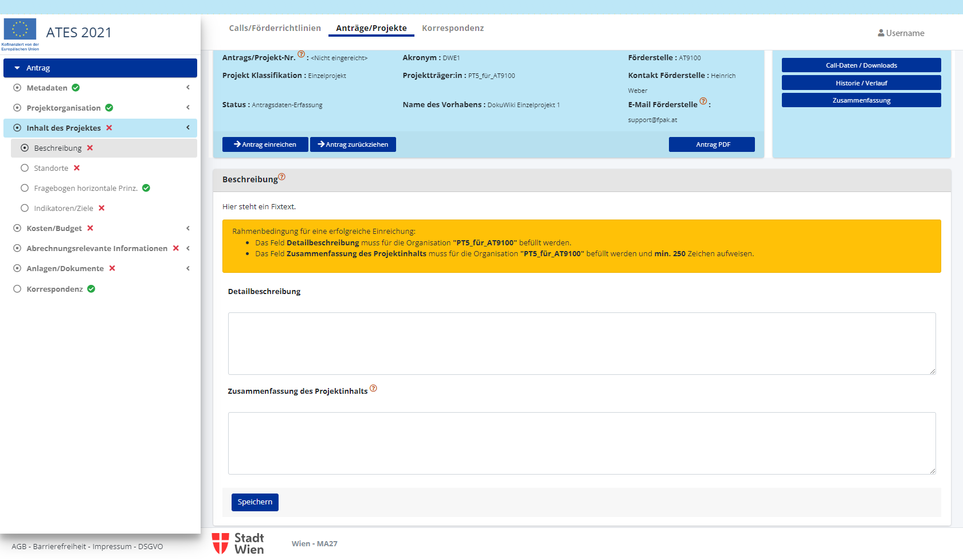Click green check icon next to Metadaten
Image resolution: width=963 pixels, height=560 pixels.
[x=76, y=88]
